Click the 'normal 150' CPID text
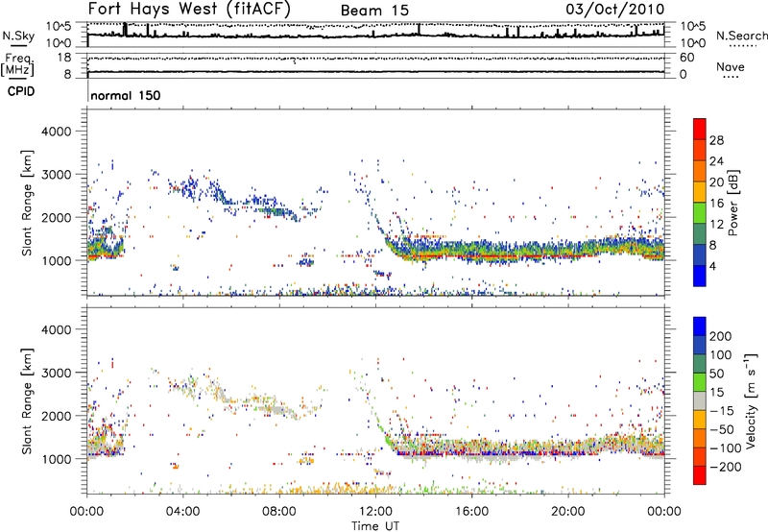This screenshot has height=532, width=768. (x=126, y=95)
